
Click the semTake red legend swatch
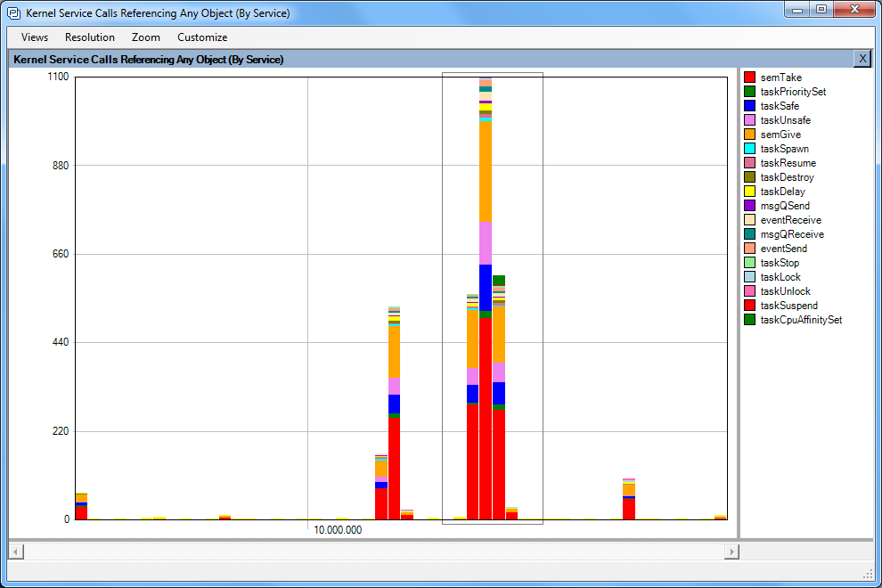pyautogui.click(x=750, y=78)
